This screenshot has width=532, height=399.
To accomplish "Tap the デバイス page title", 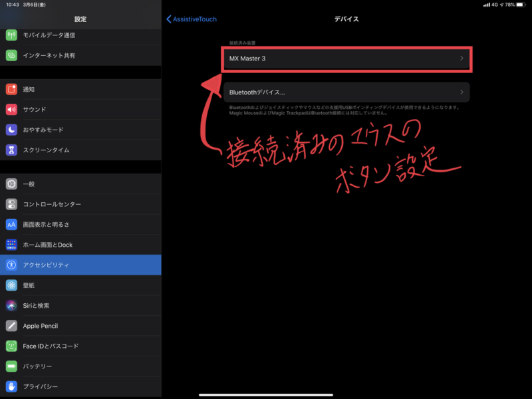I will 346,19.
